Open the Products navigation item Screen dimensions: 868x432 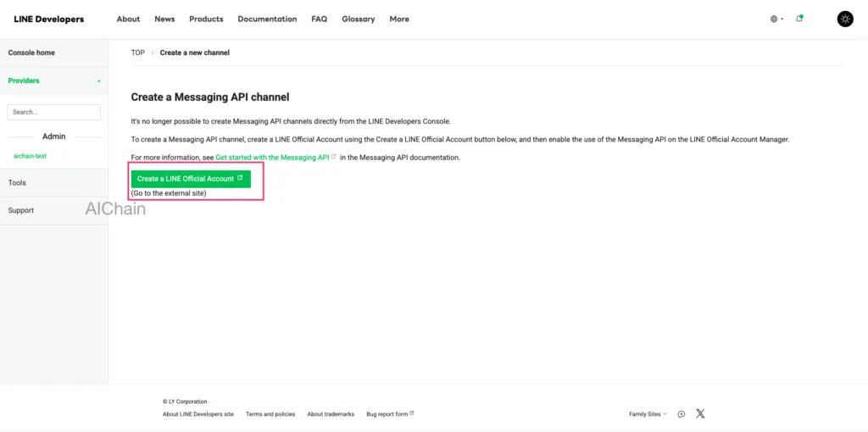[206, 19]
